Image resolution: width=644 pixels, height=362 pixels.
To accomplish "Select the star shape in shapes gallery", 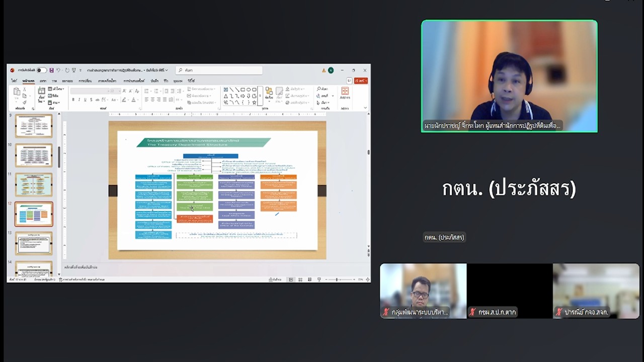I will click(x=254, y=102).
